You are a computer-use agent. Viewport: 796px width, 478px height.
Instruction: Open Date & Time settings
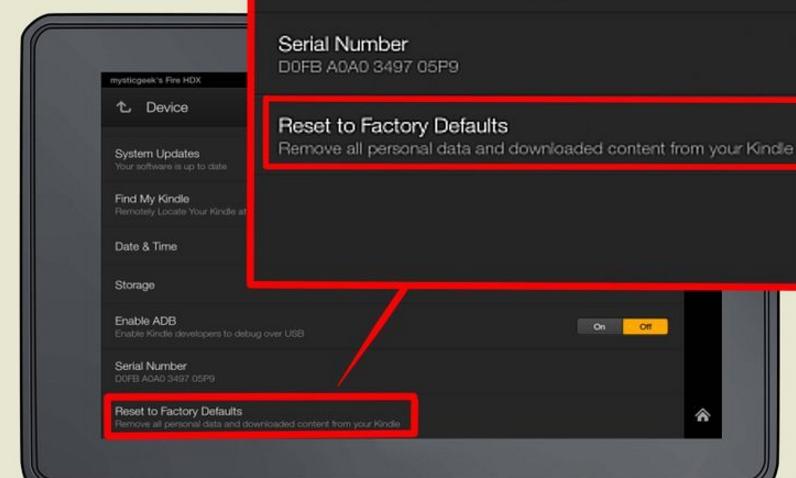click(x=175, y=247)
